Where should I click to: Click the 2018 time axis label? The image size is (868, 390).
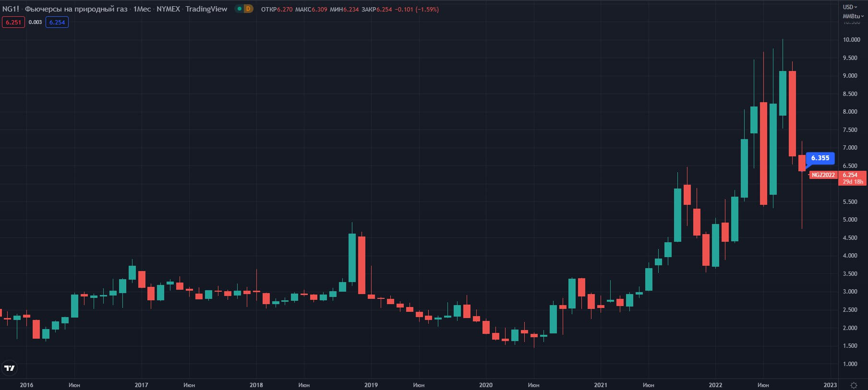(256, 385)
